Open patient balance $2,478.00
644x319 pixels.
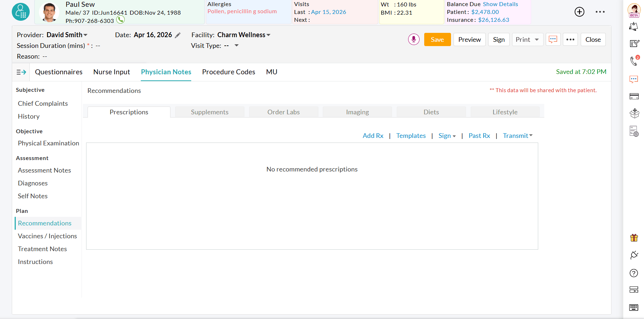pos(485,12)
